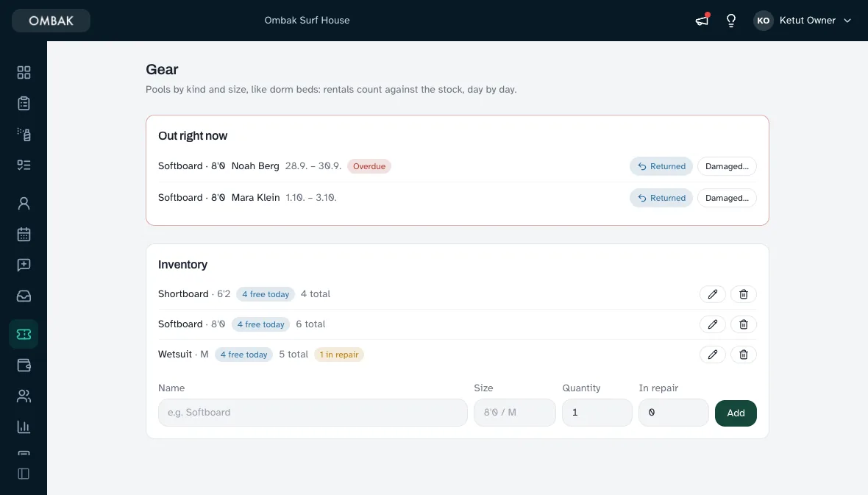Click the Overdue badge on Noah Berg's rental
The width and height of the screenshot is (868, 495).
369,166
